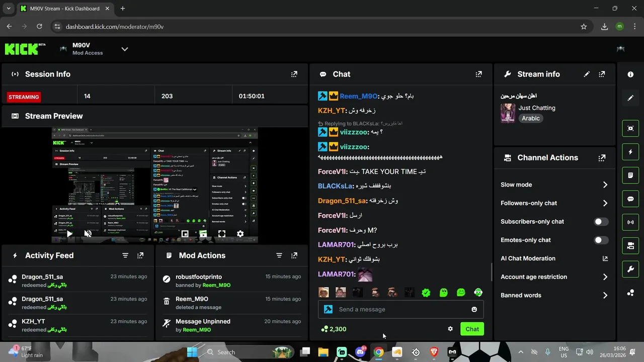Pop out the Session Info panel

[x=294, y=74]
